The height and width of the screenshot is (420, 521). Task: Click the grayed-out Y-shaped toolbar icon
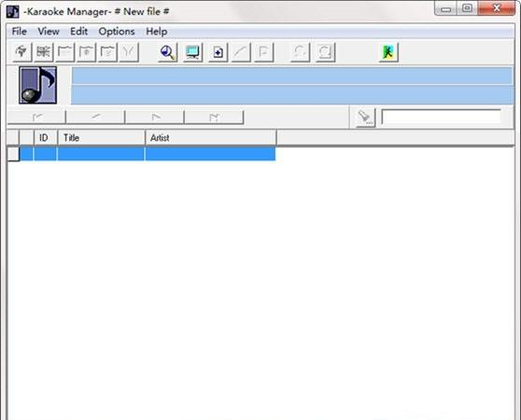[129, 52]
